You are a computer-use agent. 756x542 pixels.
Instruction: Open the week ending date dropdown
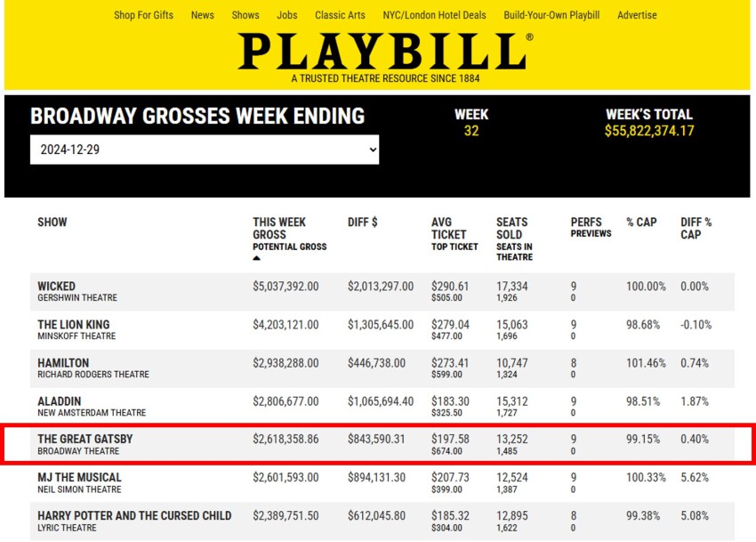pyautogui.click(x=205, y=150)
